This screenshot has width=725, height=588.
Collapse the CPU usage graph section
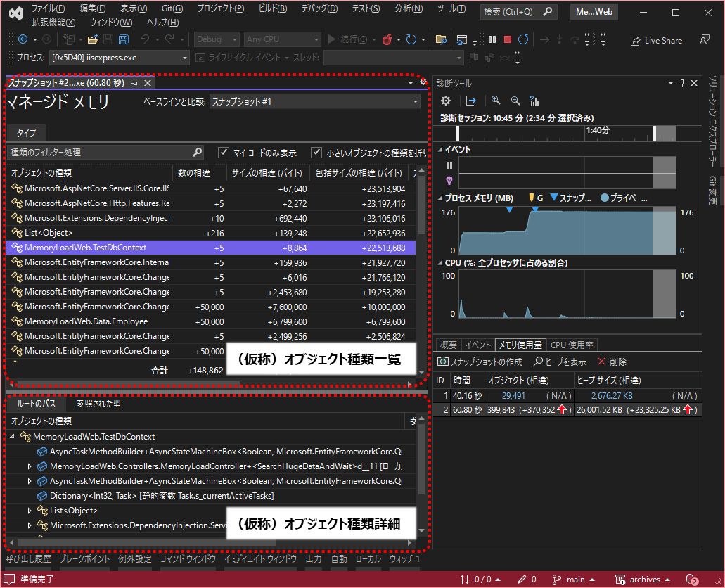point(440,263)
